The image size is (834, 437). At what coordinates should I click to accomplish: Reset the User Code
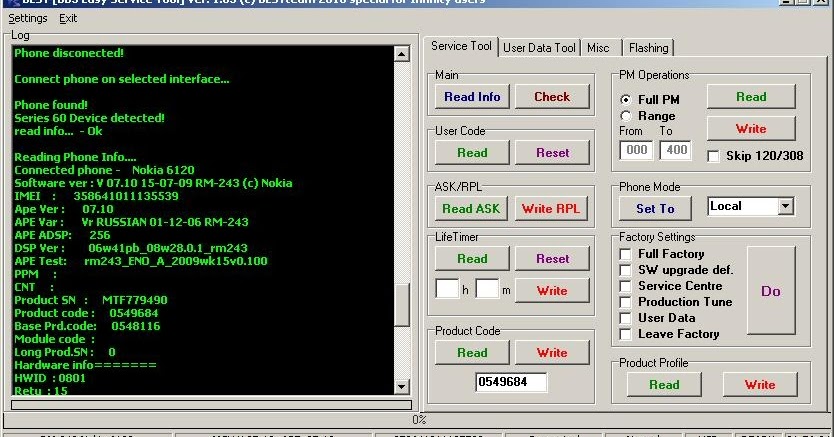coord(552,153)
